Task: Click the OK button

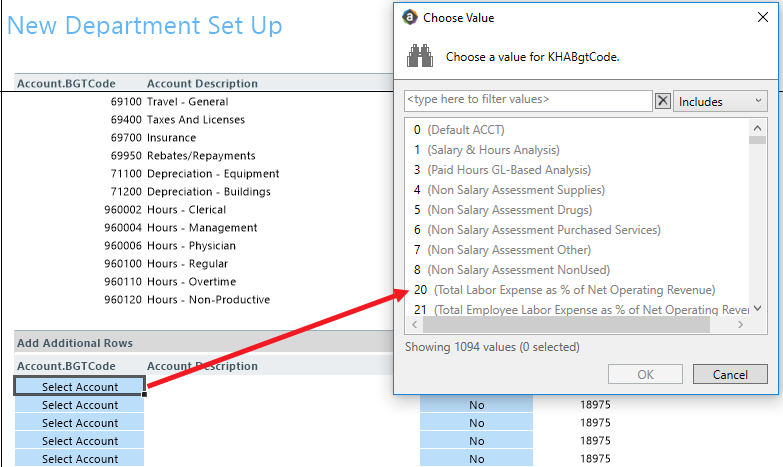Action: coord(645,374)
